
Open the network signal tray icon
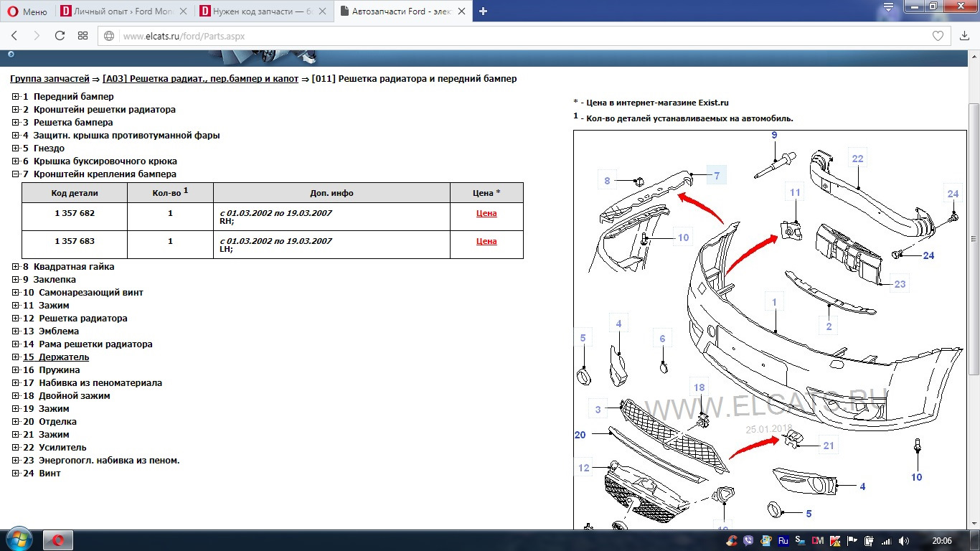(886, 541)
